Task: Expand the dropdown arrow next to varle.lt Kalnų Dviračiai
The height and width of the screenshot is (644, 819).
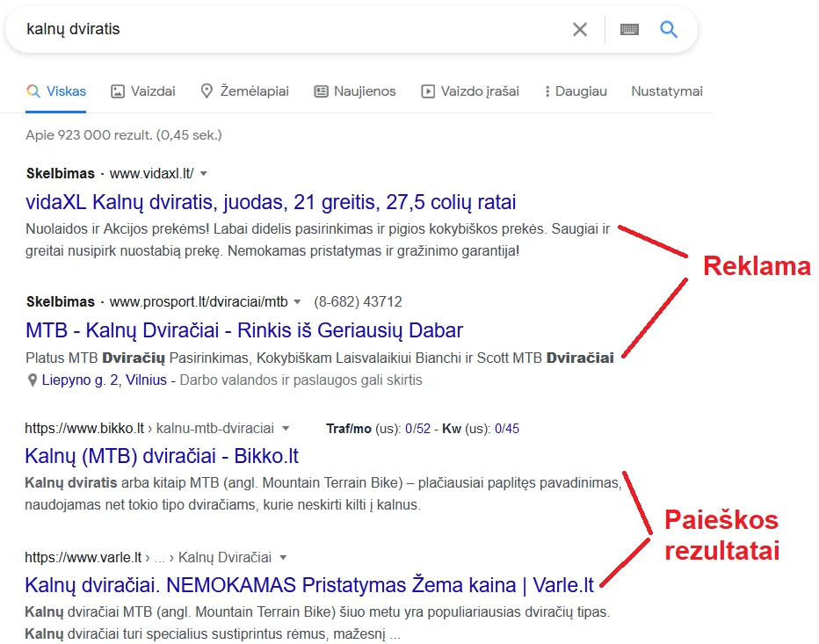Action: [x=283, y=558]
